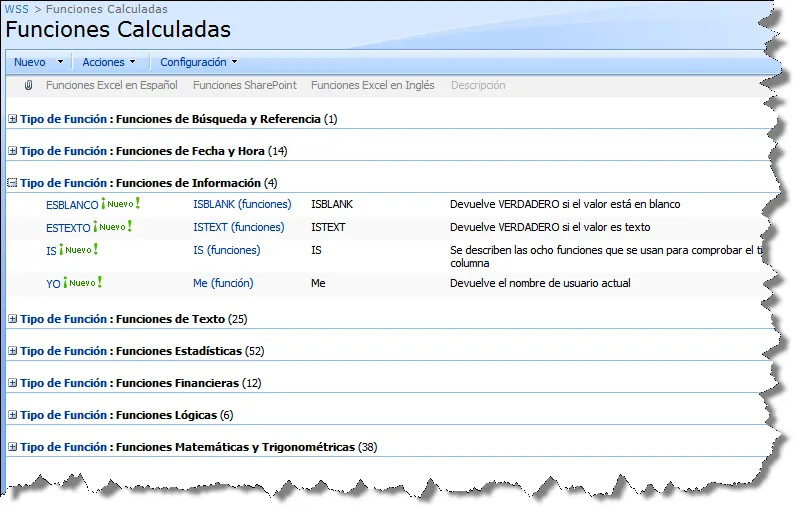The width and height of the screenshot is (794, 507).
Task: Click the Nuevo badge next to IS
Action: (78, 249)
